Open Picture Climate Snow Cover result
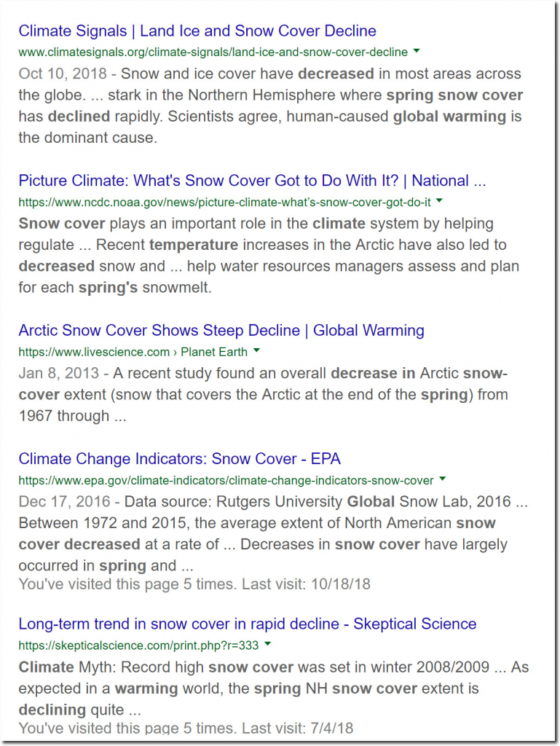560x746 pixels. [x=252, y=181]
